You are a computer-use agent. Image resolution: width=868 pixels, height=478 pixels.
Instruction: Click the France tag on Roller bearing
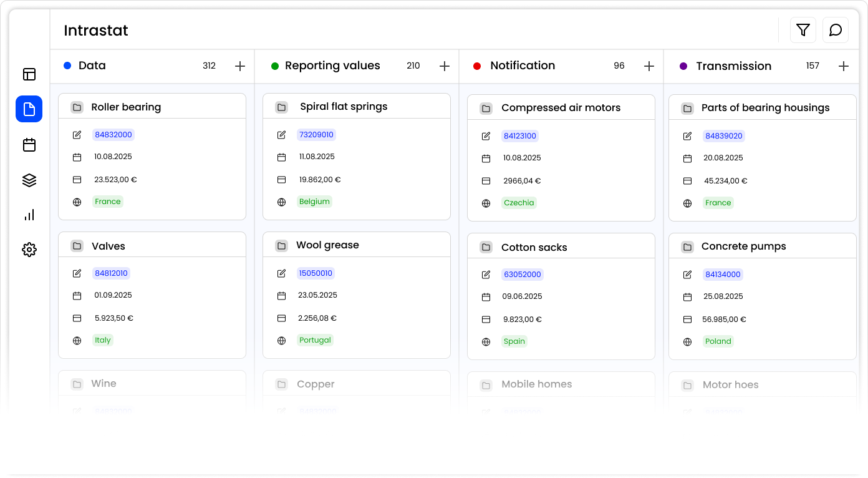108,202
